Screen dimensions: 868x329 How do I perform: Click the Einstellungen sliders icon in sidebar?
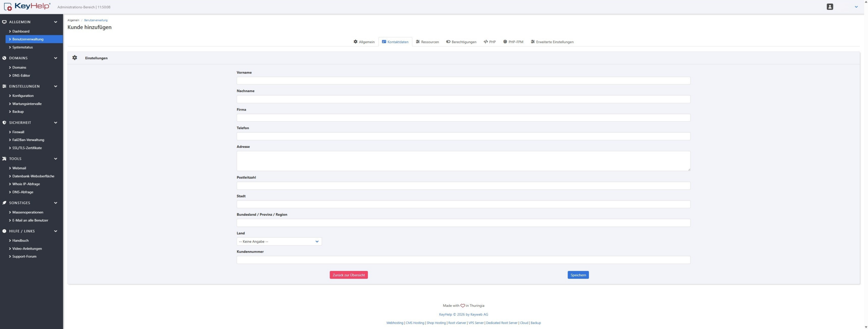click(x=4, y=86)
